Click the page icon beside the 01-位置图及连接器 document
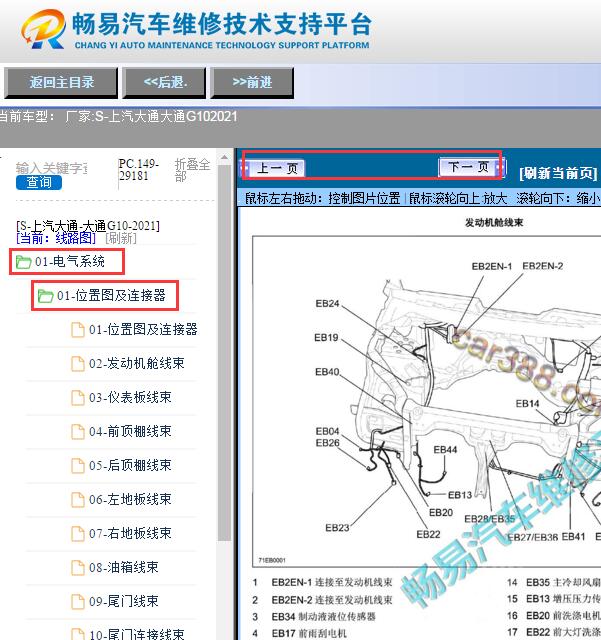 [78, 329]
